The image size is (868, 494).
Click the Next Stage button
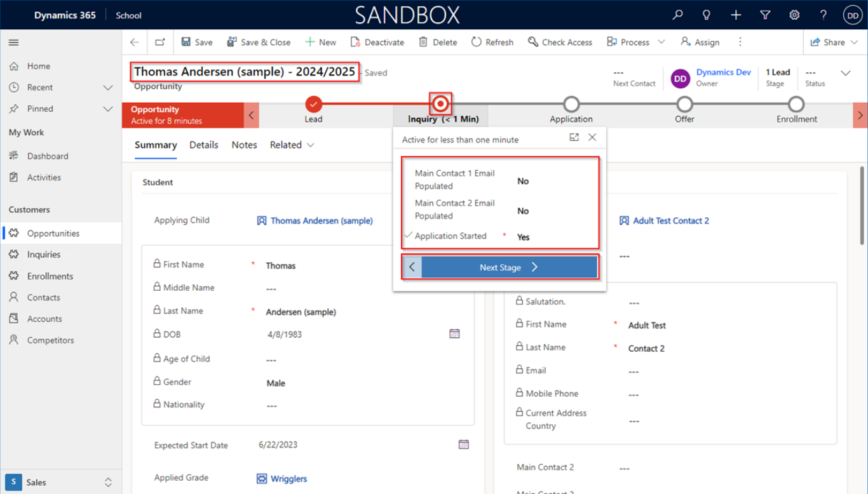pyautogui.click(x=508, y=267)
